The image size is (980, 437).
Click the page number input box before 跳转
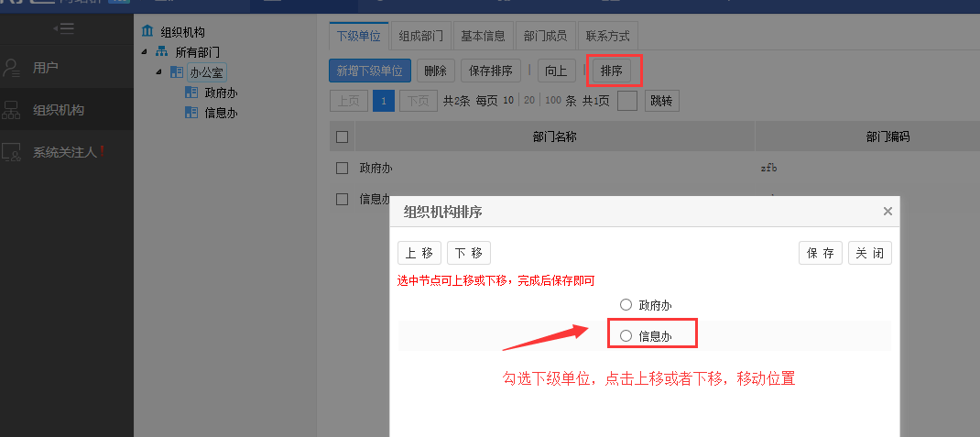pos(626,101)
